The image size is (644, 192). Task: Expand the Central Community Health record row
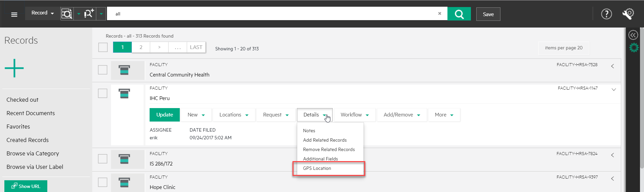tap(612, 66)
